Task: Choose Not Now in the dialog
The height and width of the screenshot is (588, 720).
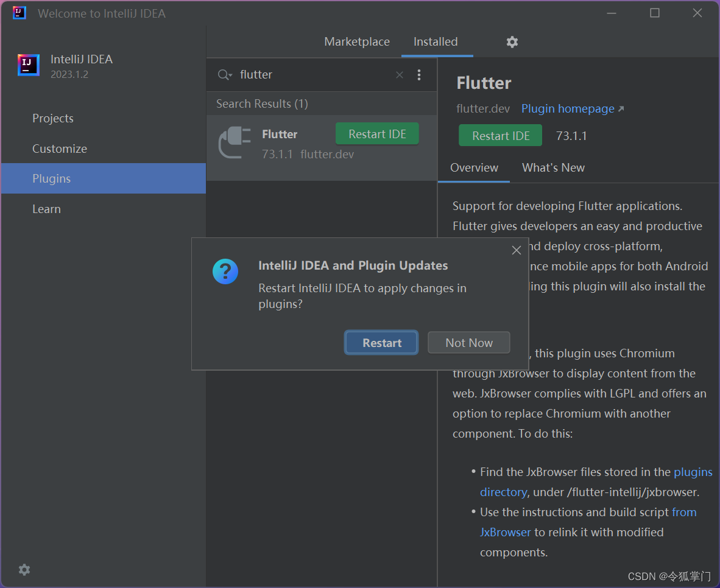Action: (x=469, y=343)
